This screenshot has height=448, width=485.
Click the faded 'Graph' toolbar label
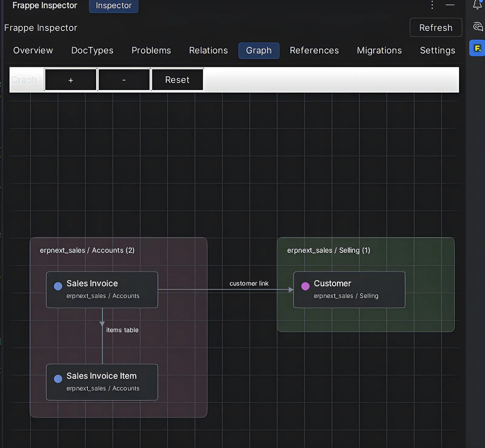pyautogui.click(x=24, y=80)
